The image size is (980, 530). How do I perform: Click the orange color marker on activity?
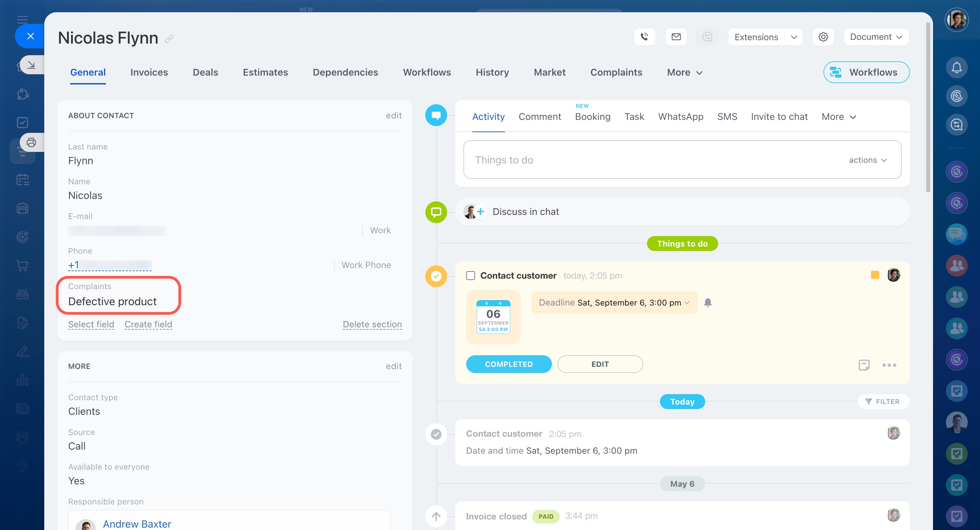pyautogui.click(x=875, y=275)
